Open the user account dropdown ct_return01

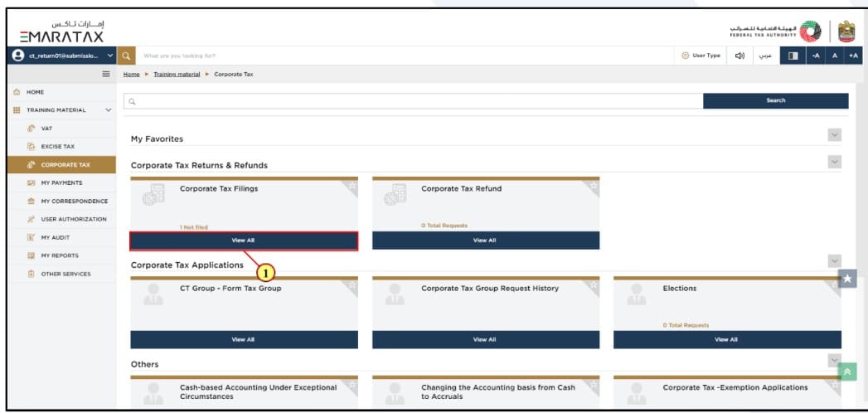(63, 56)
